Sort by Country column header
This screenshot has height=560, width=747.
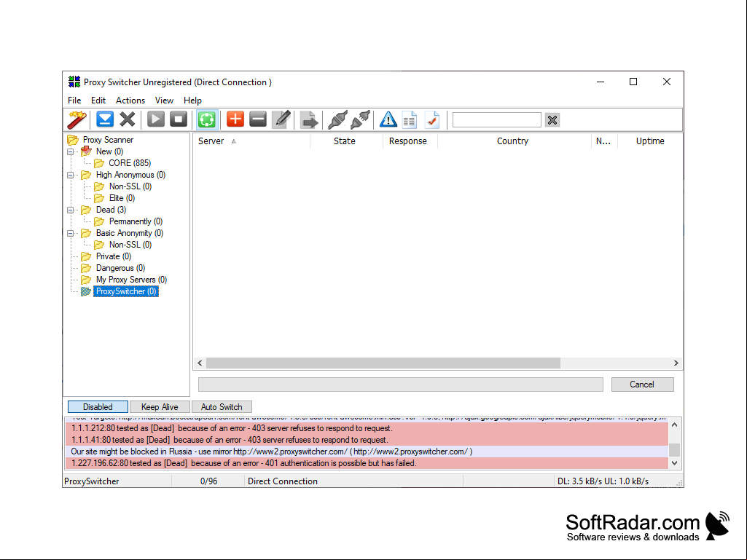coord(514,141)
